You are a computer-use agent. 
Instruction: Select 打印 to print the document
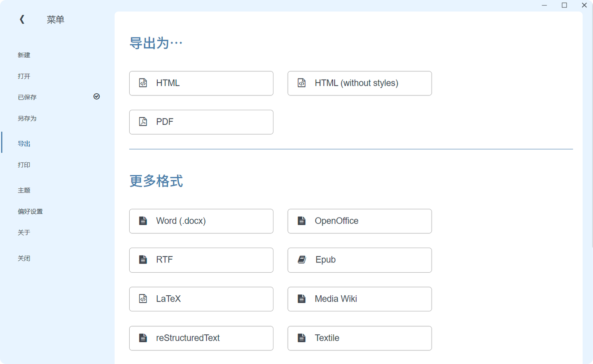pyautogui.click(x=24, y=165)
